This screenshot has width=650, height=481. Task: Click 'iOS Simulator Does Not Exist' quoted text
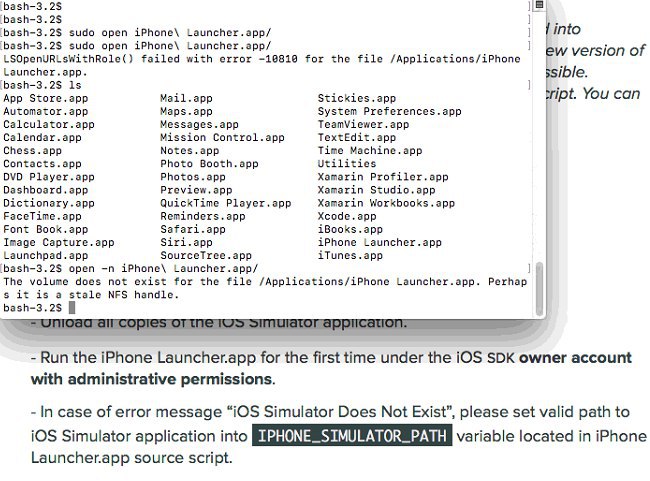tap(340, 412)
